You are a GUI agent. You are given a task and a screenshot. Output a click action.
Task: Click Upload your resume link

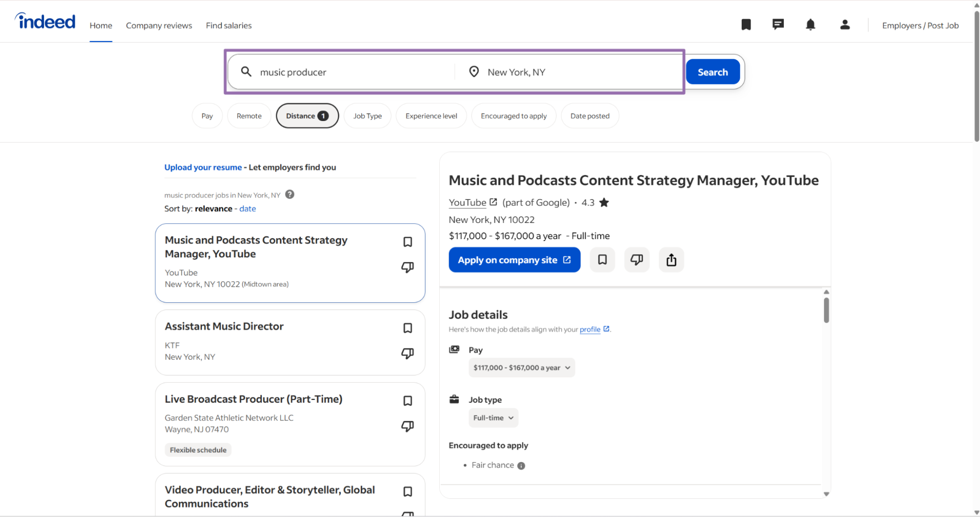tap(203, 167)
